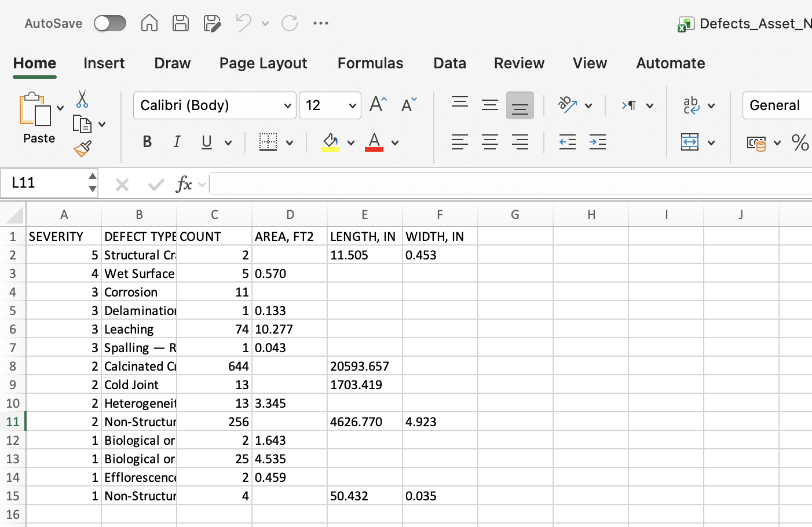The height and width of the screenshot is (527, 812).
Task: Toggle Middle Align vertical alignment
Action: pyautogui.click(x=490, y=105)
